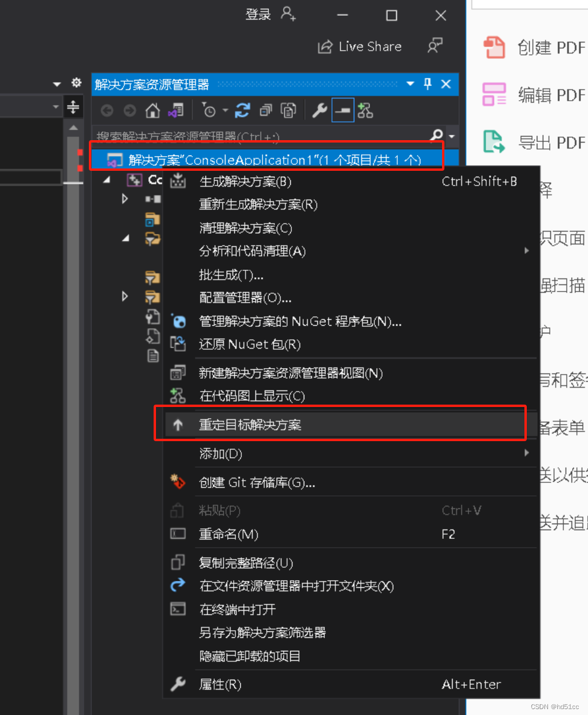
Task: Select the Collapse All icon in Solution Explorer
Action: tap(264, 110)
